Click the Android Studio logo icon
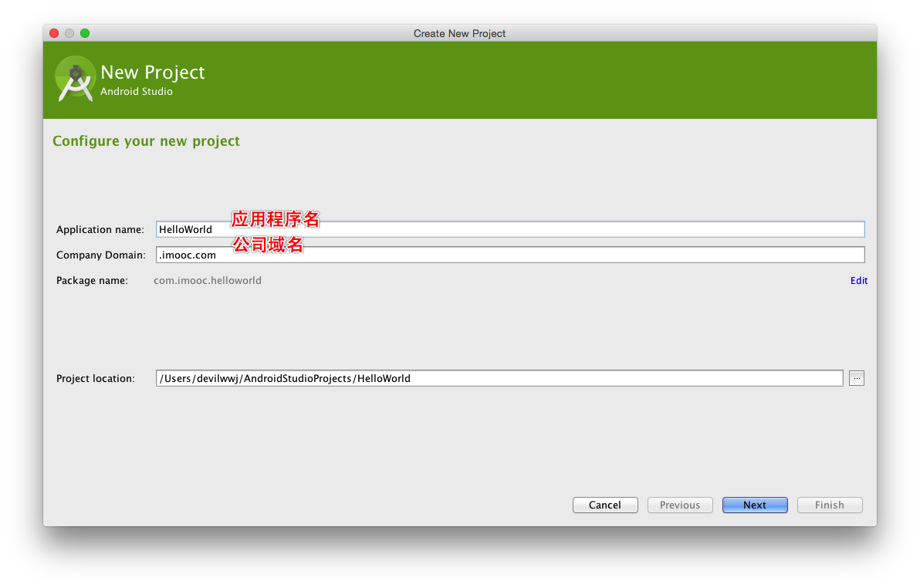Image resolution: width=920 pixels, height=588 pixels. [75, 79]
